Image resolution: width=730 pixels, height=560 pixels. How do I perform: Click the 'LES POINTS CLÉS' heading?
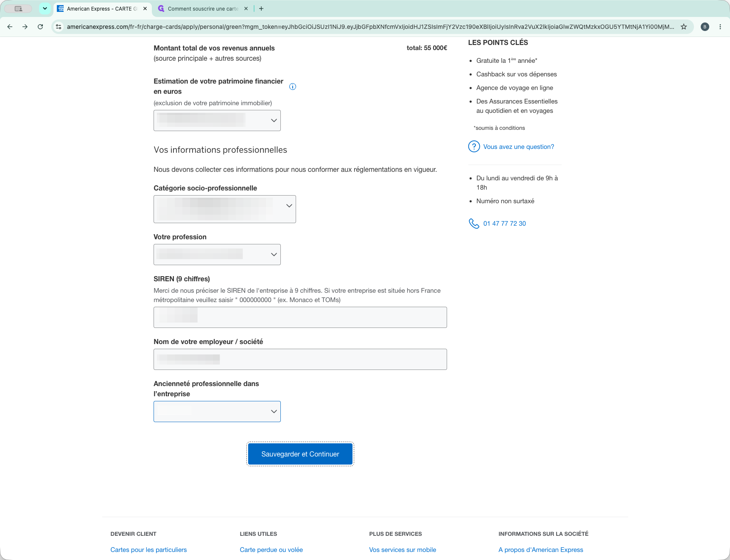pos(498,42)
